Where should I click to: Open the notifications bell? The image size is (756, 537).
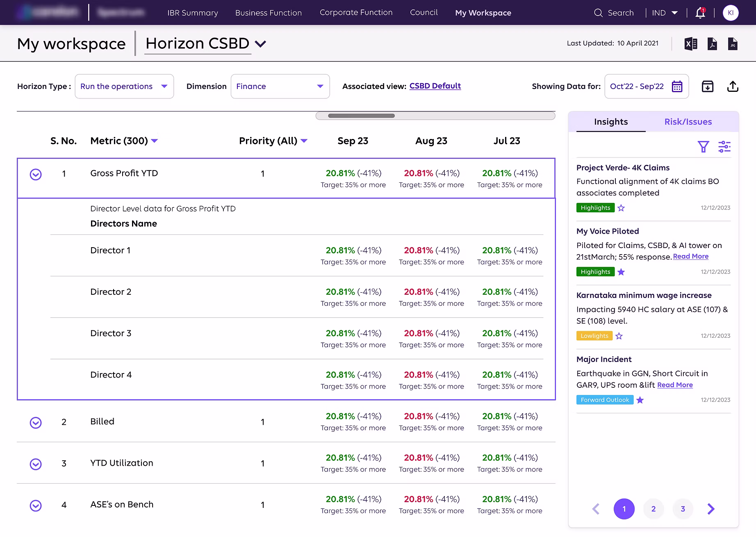(700, 13)
